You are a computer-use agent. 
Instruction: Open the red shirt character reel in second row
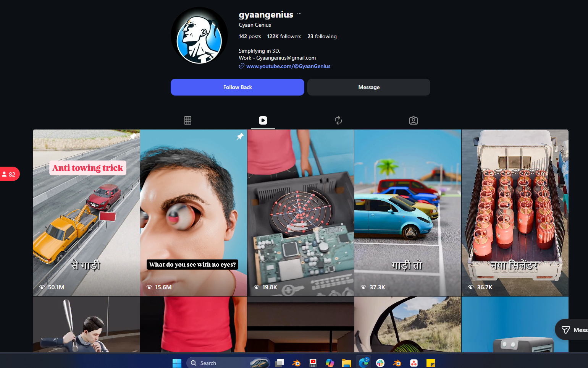coord(194,324)
